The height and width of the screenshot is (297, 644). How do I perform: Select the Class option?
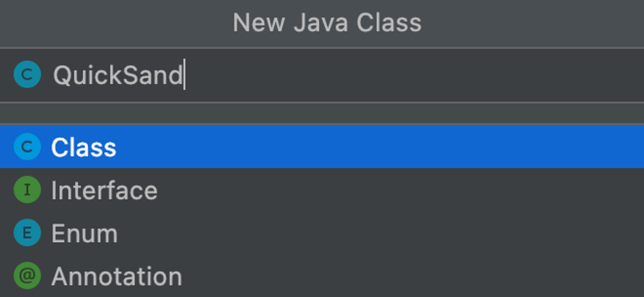pos(322,147)
